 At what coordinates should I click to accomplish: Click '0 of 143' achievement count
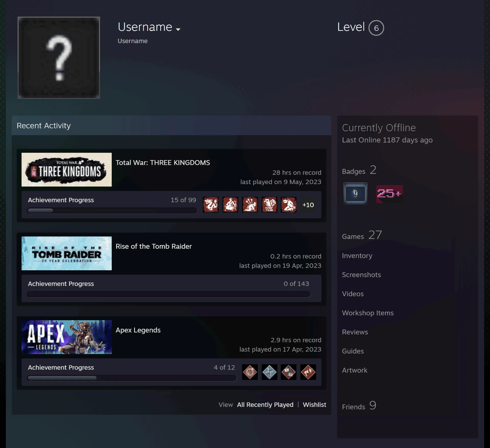click(x=296, y=284)
